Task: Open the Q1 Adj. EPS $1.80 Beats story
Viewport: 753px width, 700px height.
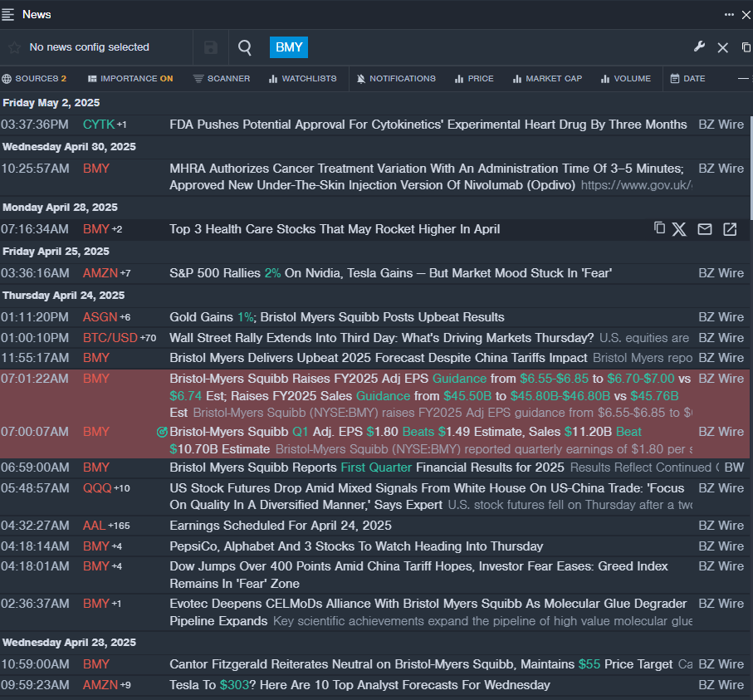Action: [x=406, y=441]
